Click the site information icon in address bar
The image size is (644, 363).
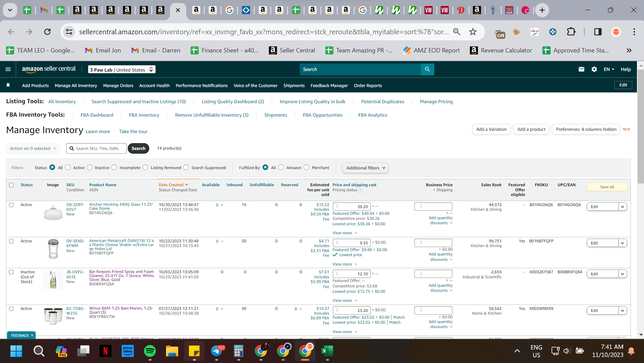coord(69,32)
